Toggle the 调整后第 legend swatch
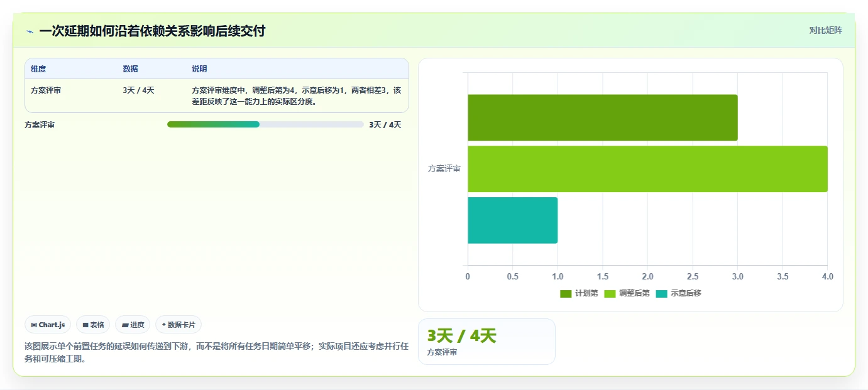 tap(610, 293)
